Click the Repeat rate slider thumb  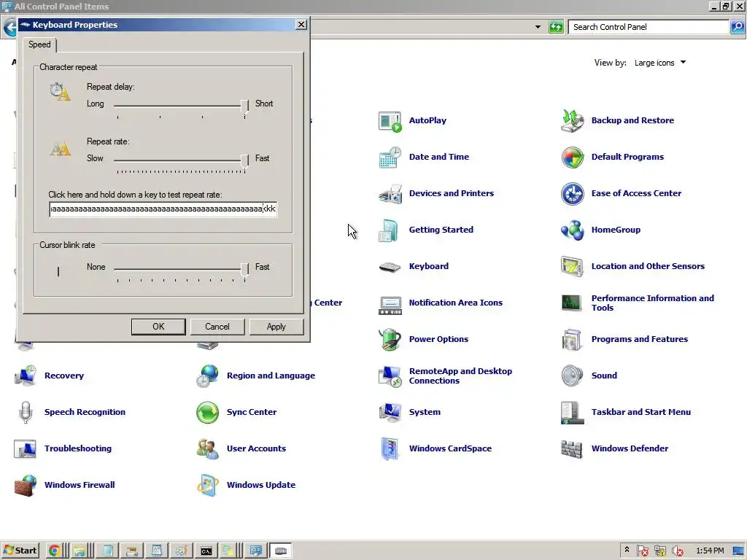click(245, 160)
